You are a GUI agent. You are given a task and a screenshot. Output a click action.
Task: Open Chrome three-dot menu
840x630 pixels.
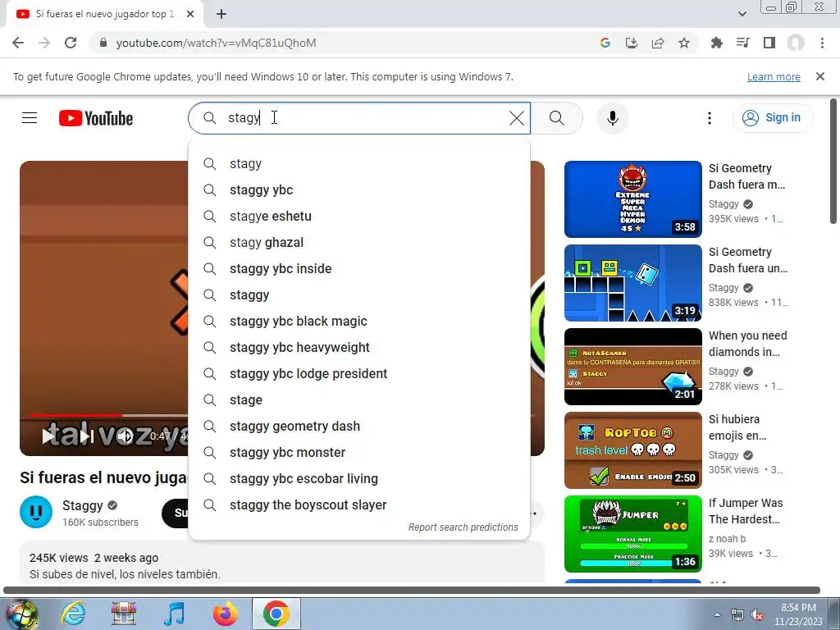point(822,43)
